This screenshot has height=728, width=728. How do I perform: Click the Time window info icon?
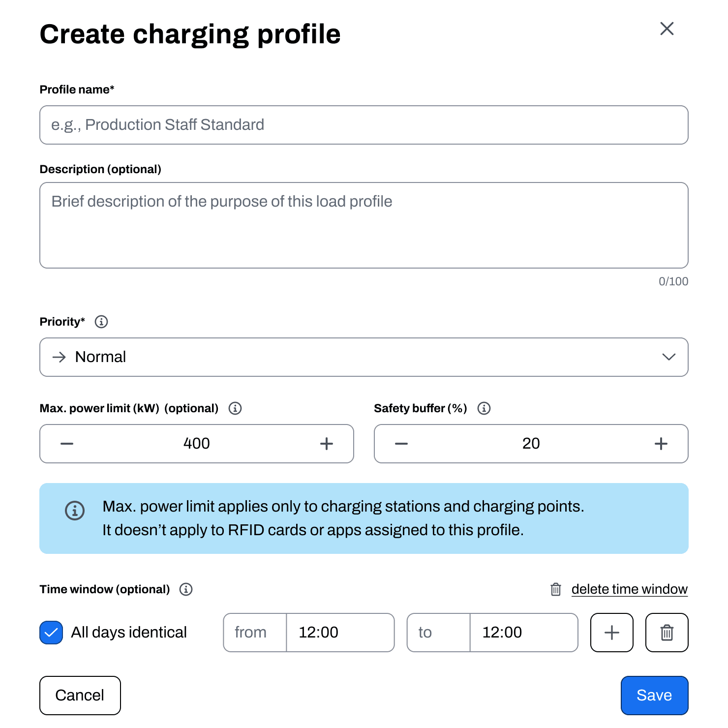click(x=186, y=589)
